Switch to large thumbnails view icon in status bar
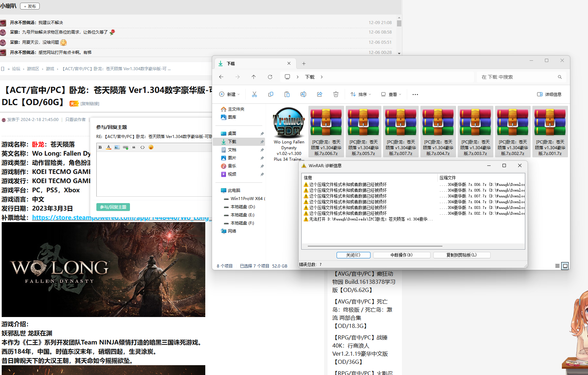Image resolution: width=588 pixels, height=375 pixels. 565,266
